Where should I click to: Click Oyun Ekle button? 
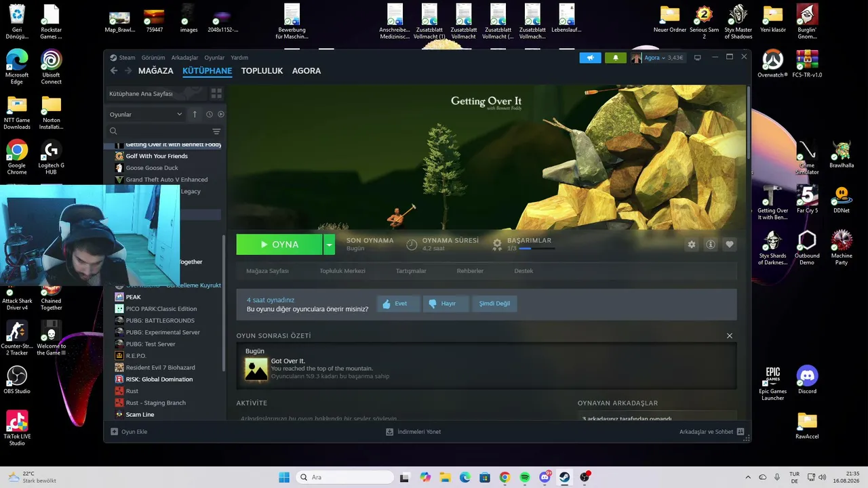(x=129, y=432)
